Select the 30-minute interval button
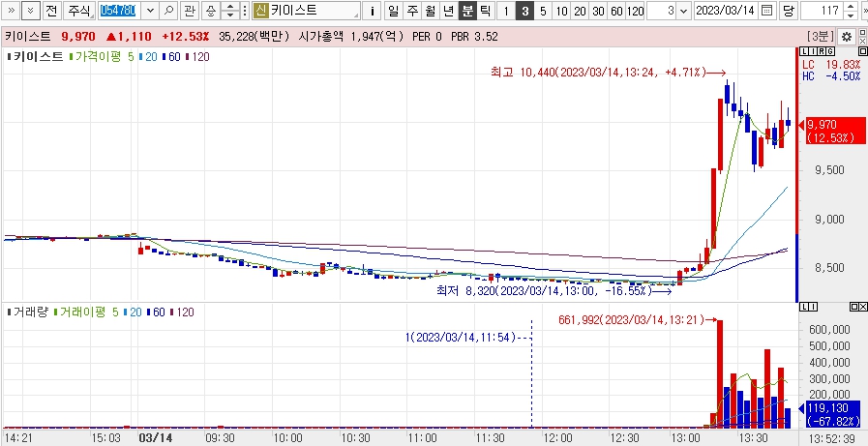 click(x=598, y=10)
